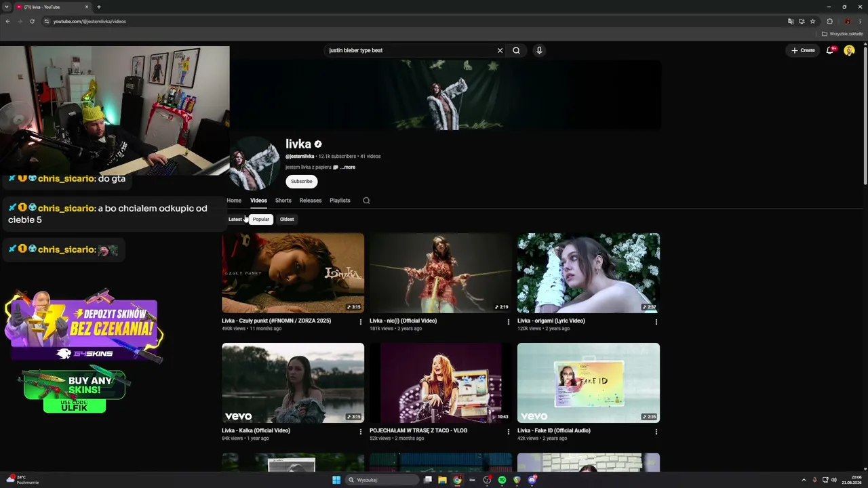Play the Czuły punkt video thumbnail

point(293,273)
